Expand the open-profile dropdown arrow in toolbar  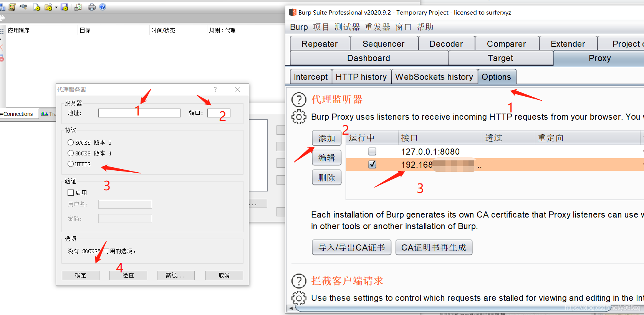tap(56, 7)
